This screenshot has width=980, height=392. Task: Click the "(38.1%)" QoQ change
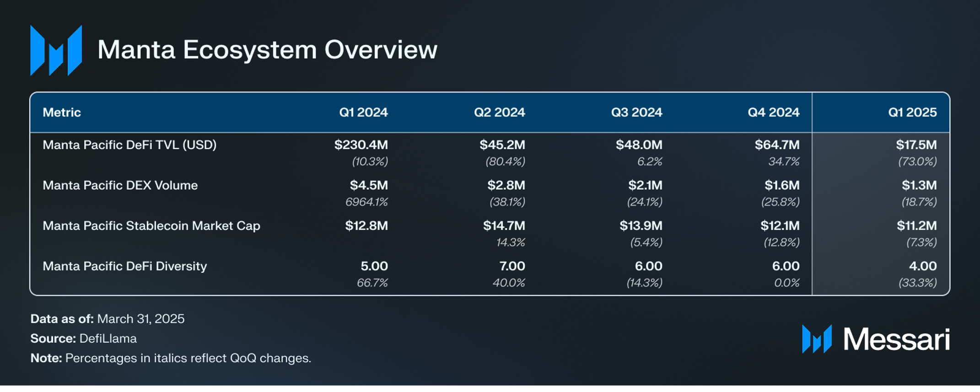tap(507, 202)
